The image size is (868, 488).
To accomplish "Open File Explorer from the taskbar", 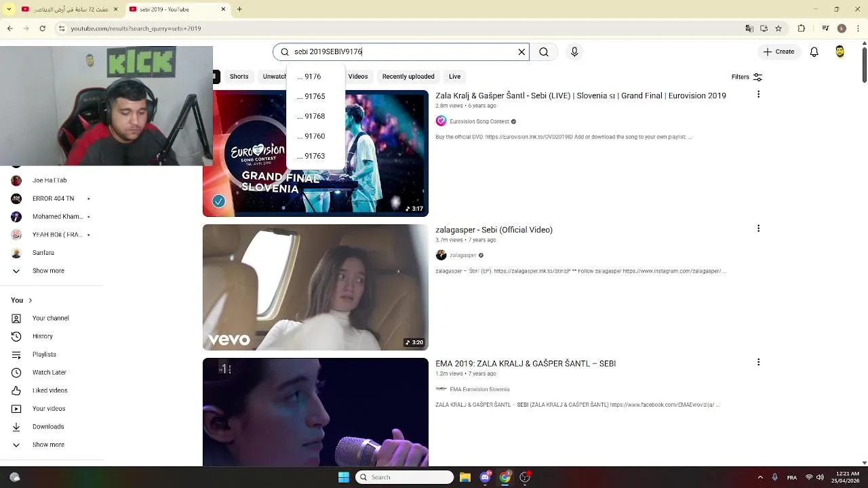I will (465, 477).
